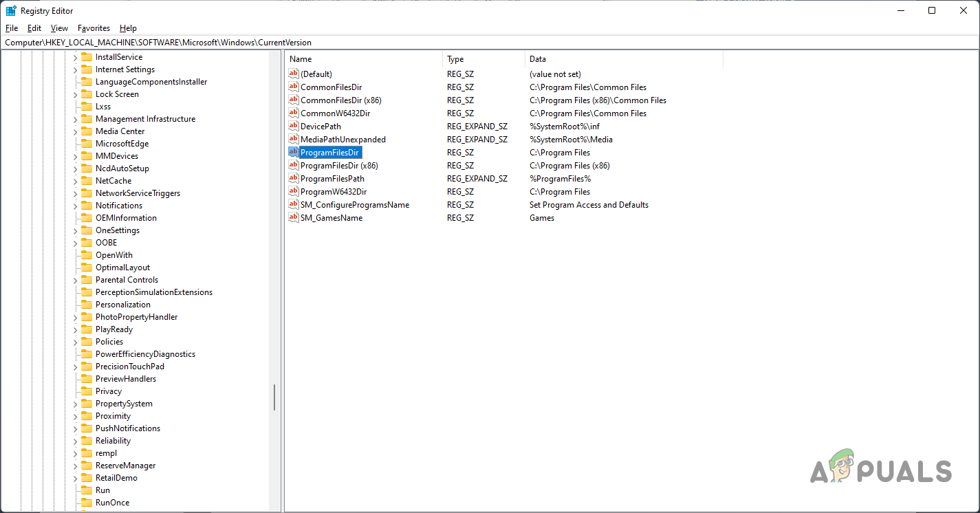Expand the Internet Settings key
The width and height of the screenshot is (980, 513).
pyautogui.click(x=76, y=69)
